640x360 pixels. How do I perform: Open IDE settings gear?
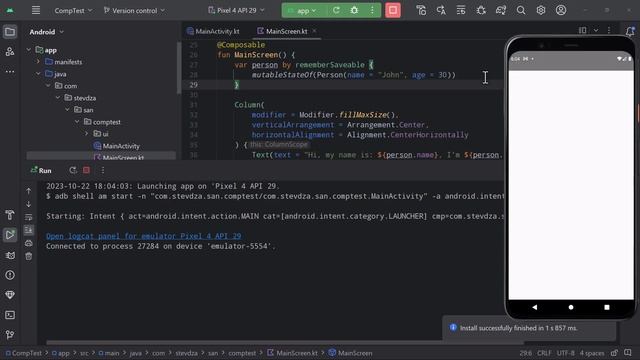click(541, 10)
